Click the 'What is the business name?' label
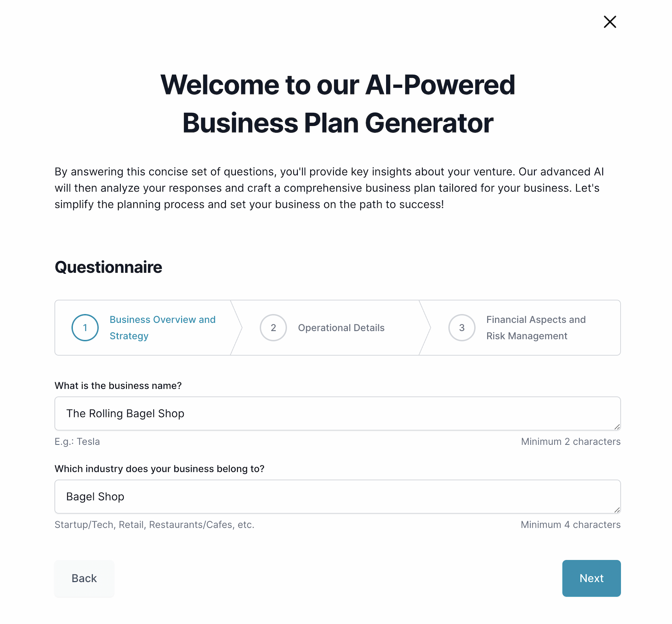 [x=118, y=386]
